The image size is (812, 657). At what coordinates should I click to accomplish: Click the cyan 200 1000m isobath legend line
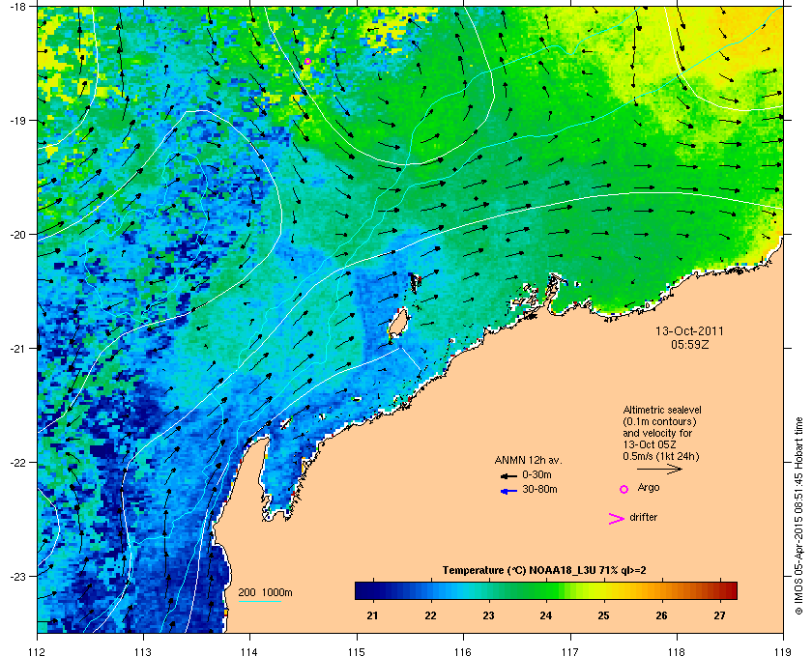260,601
